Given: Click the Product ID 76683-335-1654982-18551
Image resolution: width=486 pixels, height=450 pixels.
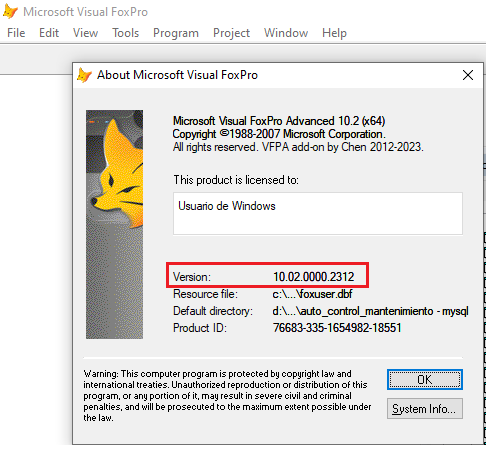Looking at the screenshot, I should coord(337,328).
